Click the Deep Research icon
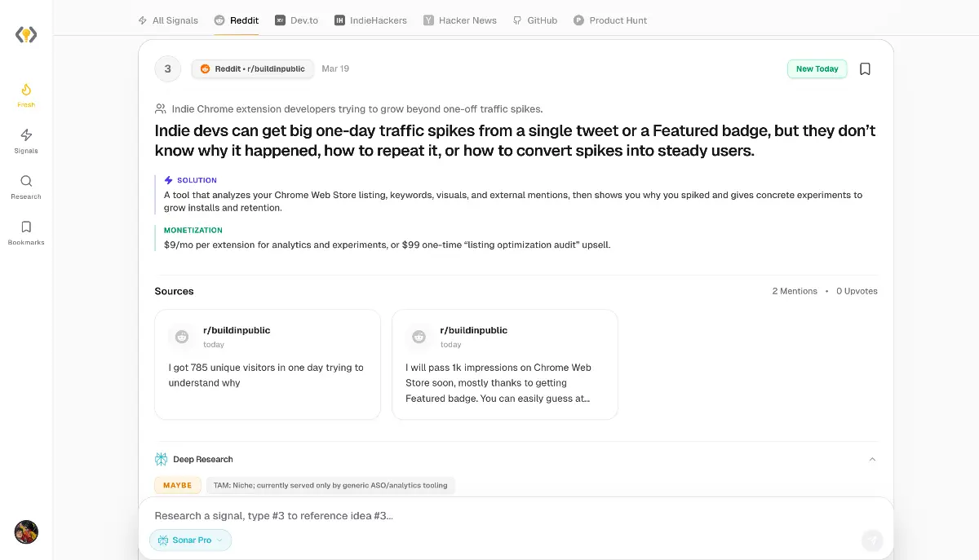Viewport: 979px width, 560px height. coord(162,459)
